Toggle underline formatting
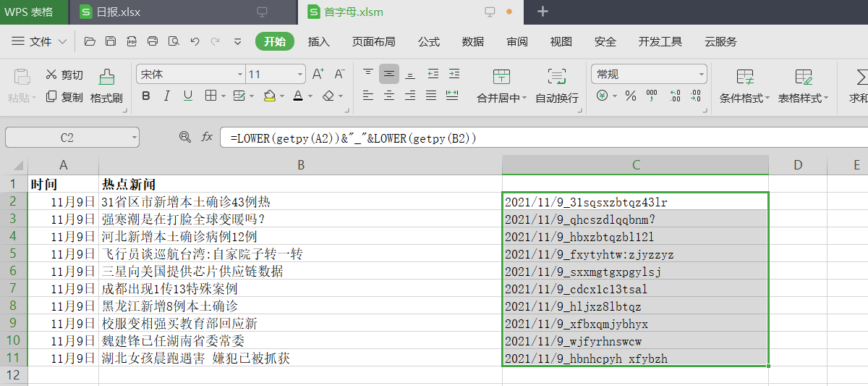868x386 pixels. click(x=188, y=96)
